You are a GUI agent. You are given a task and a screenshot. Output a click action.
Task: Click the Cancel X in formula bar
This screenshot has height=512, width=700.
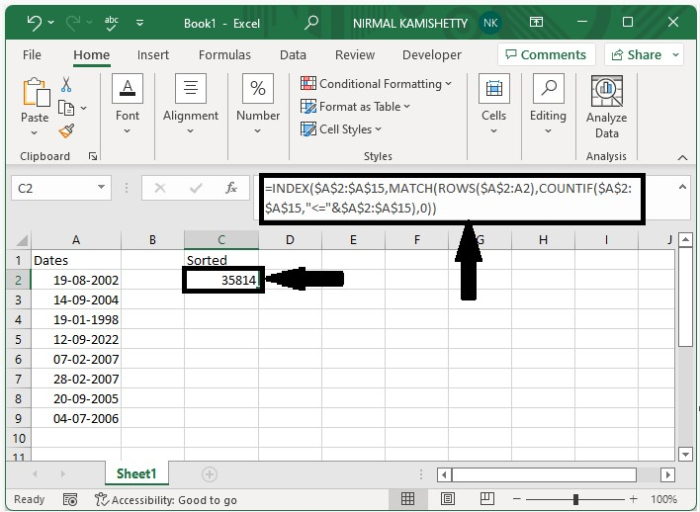point(160,188)
